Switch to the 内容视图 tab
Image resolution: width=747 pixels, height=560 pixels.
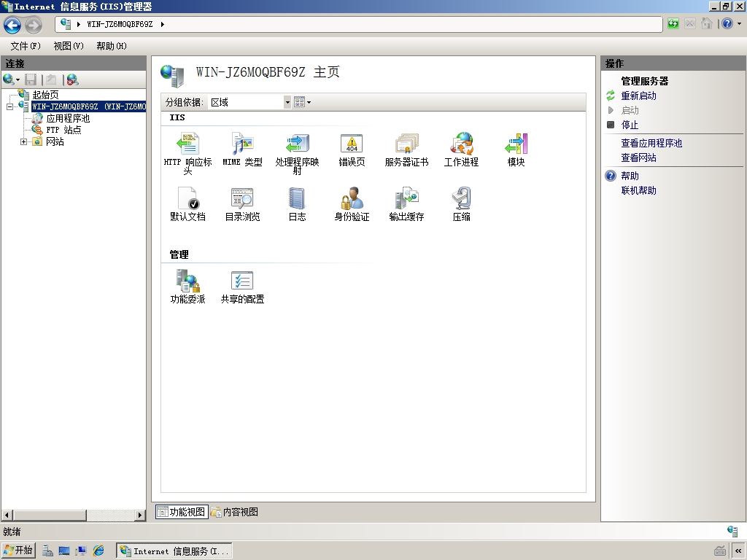pos(235,512)
